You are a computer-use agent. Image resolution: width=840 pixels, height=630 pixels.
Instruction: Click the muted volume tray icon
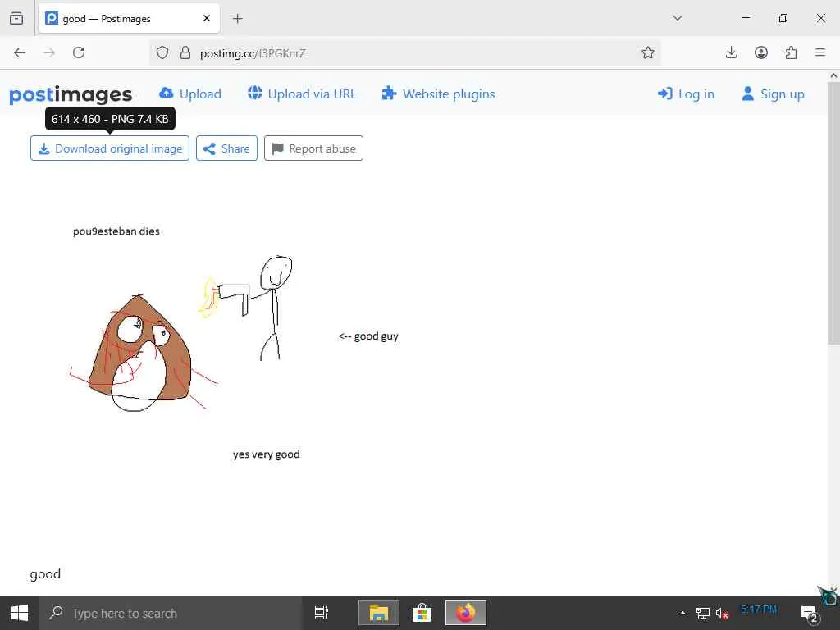(722, 613)
